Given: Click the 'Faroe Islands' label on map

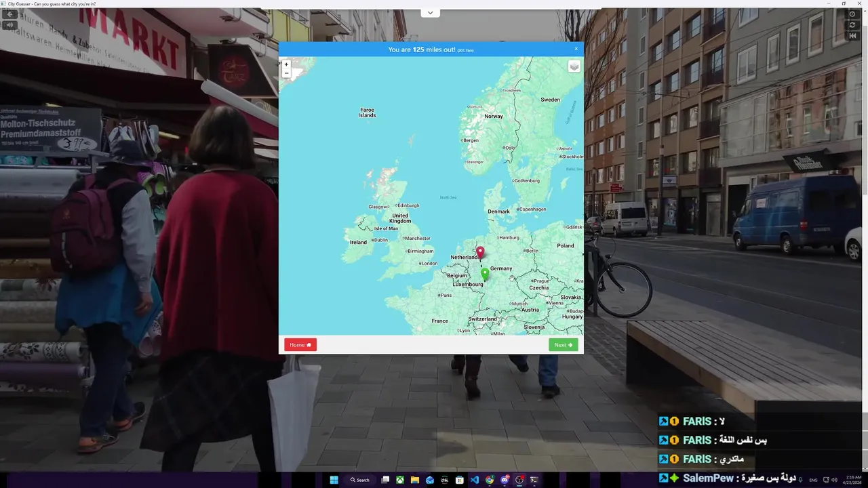Looking at the screenshot, I should [367, 113].
